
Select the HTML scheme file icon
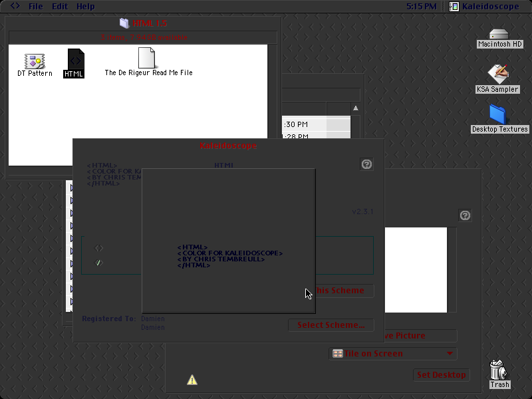click(75, 59)
